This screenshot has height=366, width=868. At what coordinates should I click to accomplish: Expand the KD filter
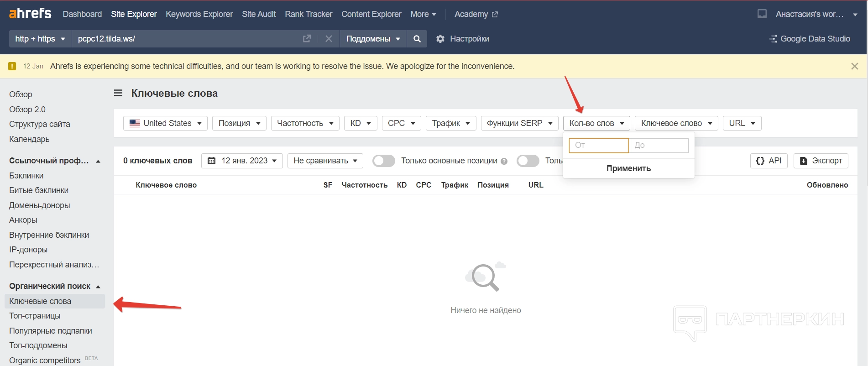click(x=361, y=123)
